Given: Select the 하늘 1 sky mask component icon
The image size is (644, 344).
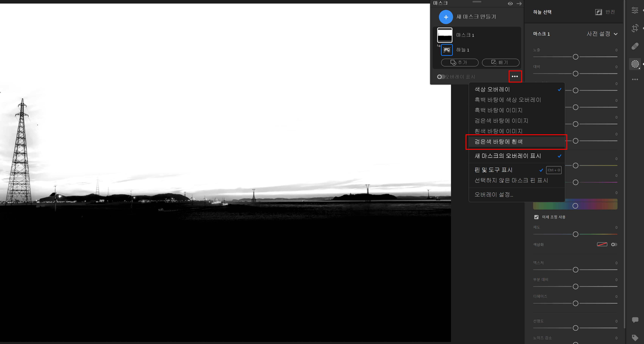Looking at the screenshot, I should (x=447, y=50).
